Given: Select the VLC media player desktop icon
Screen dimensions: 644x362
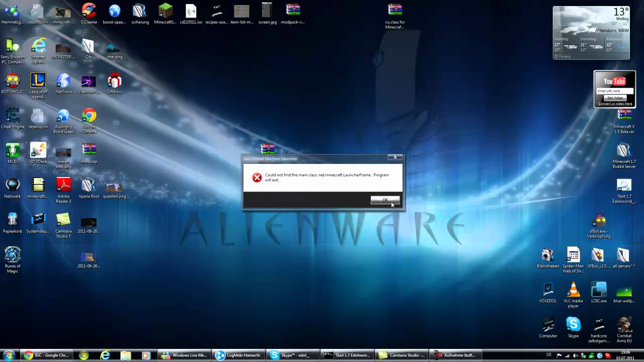Looking at the screenshot, I should 573,295.
